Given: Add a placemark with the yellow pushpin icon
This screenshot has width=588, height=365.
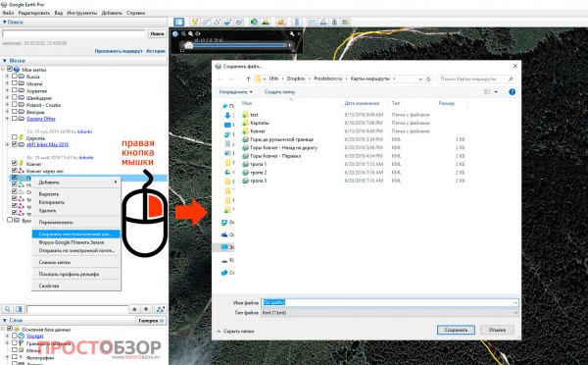Looking at the screenshot, I should (x=194, y=23).
